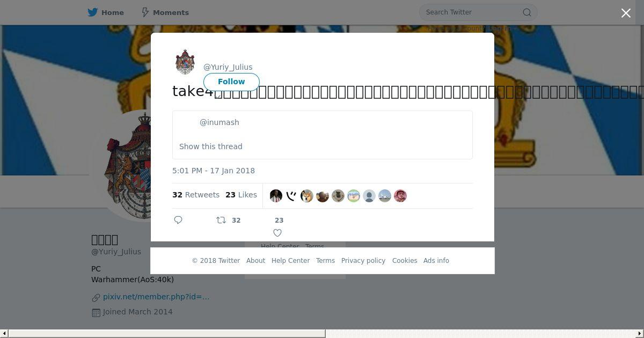Click the last liker avatar in row
644x338 pixels.
pos(400,196)
